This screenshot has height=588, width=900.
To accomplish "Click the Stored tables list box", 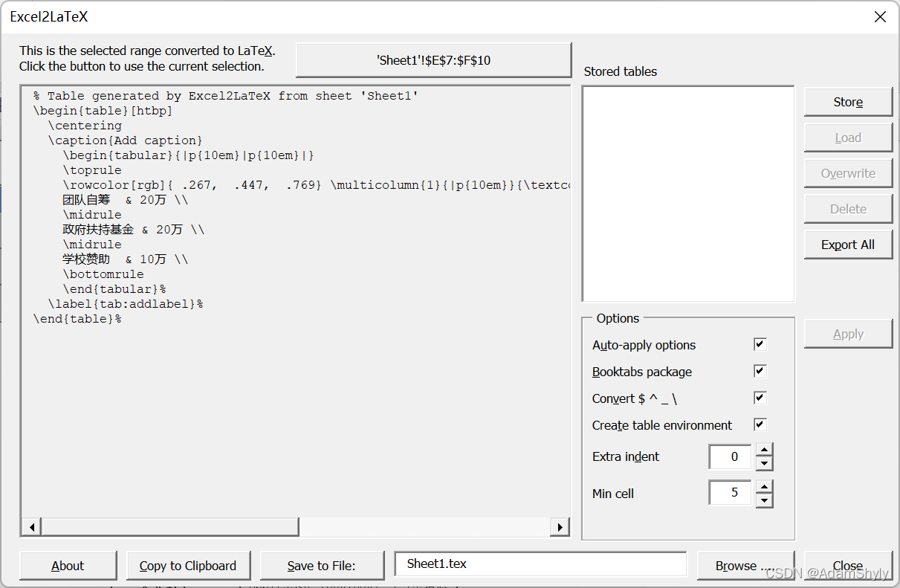I will click(x=688, y=194).
